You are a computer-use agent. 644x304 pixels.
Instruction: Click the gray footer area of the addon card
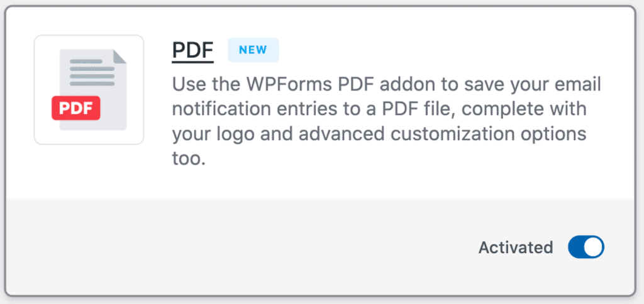coord(320,246)
